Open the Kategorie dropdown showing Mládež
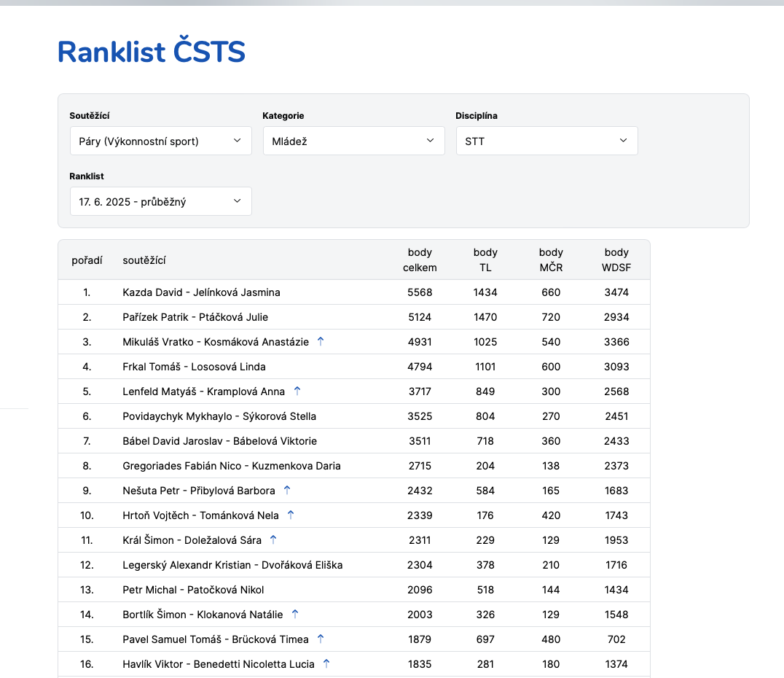The width and height of the screenshot is (784, 678). tap(353, 141)
